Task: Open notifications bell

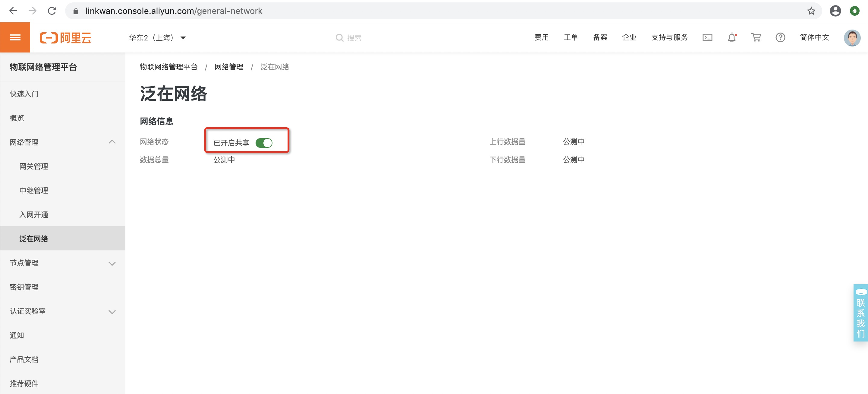Action: tap(732, 37)
